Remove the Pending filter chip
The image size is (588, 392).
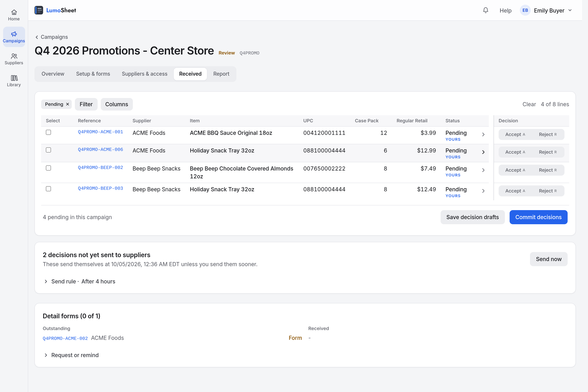(67, 104)
